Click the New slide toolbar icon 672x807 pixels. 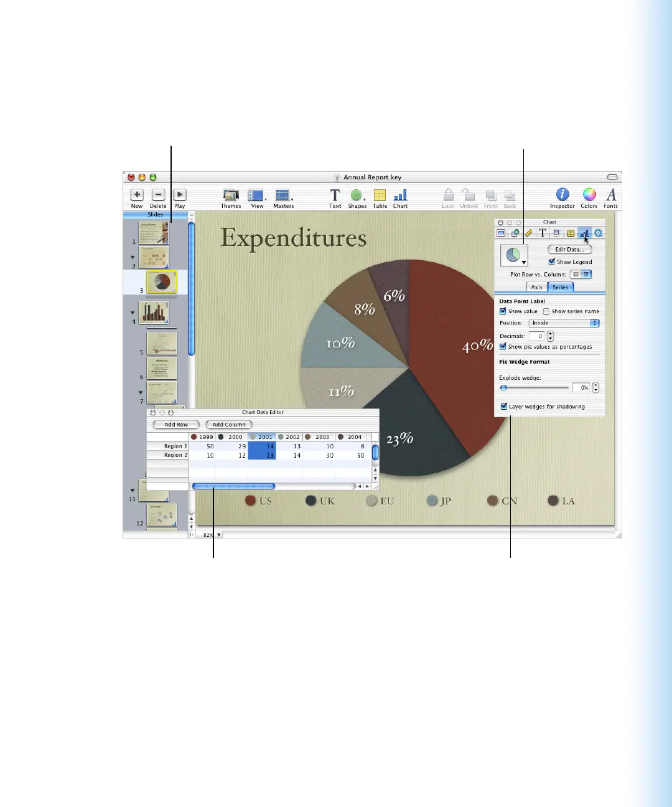tap(137, 195)
